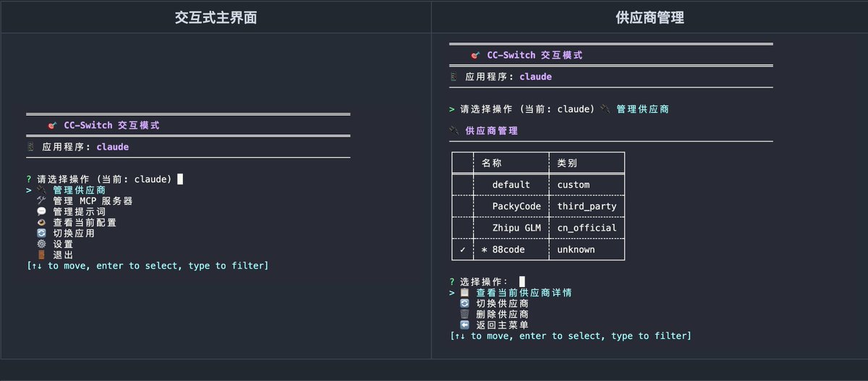Viewport: 868px width, 381px height.
Task: Click the back arrow icon for 返回主菜单
Action: pos(464,325)
